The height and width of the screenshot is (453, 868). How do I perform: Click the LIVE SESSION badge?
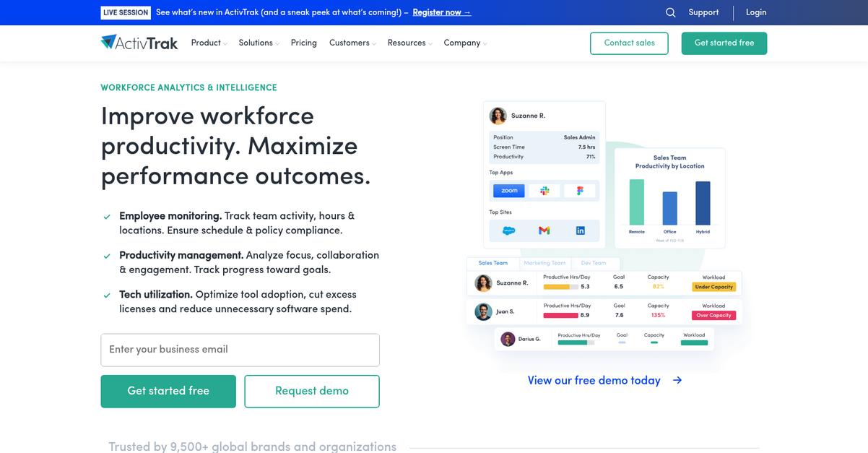[x=126, y=12]
